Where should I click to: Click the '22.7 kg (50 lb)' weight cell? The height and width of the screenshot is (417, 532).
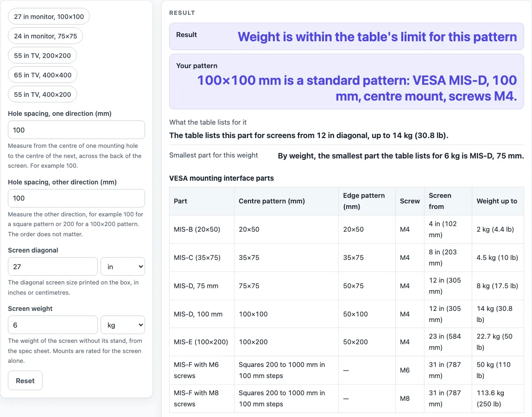[498, 341]
